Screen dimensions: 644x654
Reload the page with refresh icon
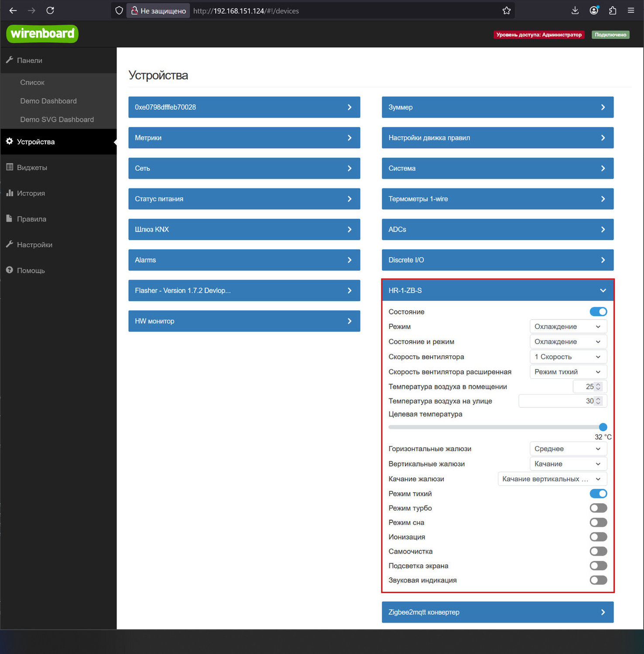coord(50,10)
